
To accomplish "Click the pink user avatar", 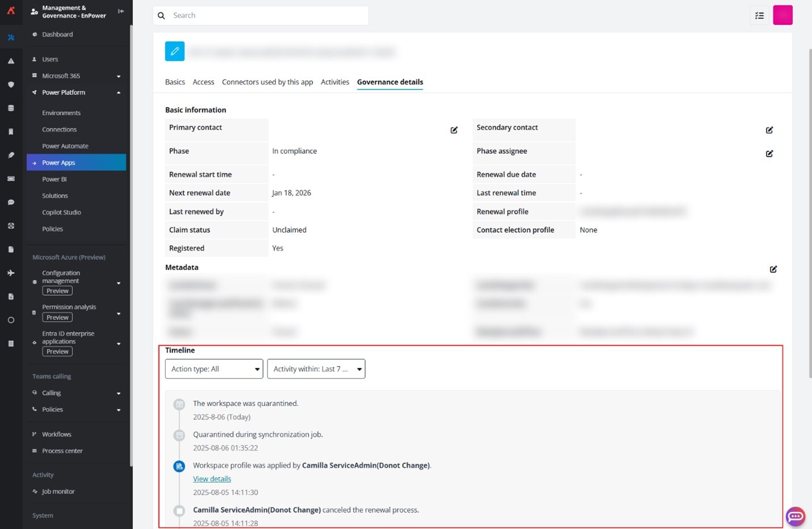I will click(x=782, y=15).
